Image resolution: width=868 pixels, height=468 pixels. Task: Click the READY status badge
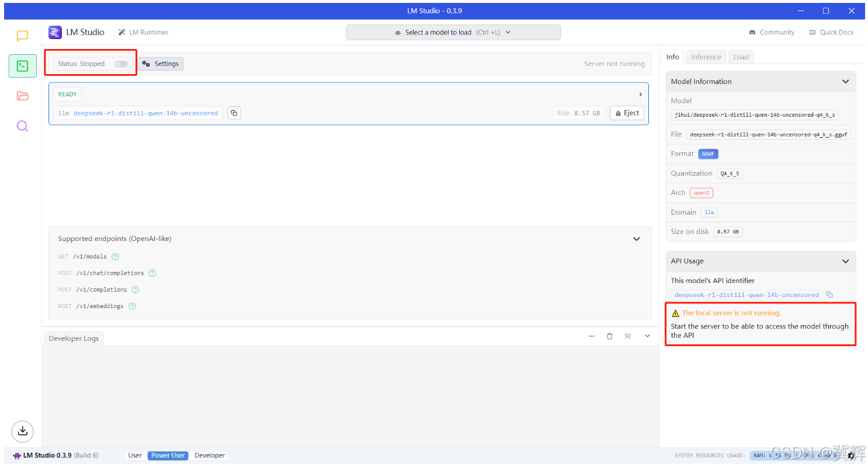click(68, 95)
